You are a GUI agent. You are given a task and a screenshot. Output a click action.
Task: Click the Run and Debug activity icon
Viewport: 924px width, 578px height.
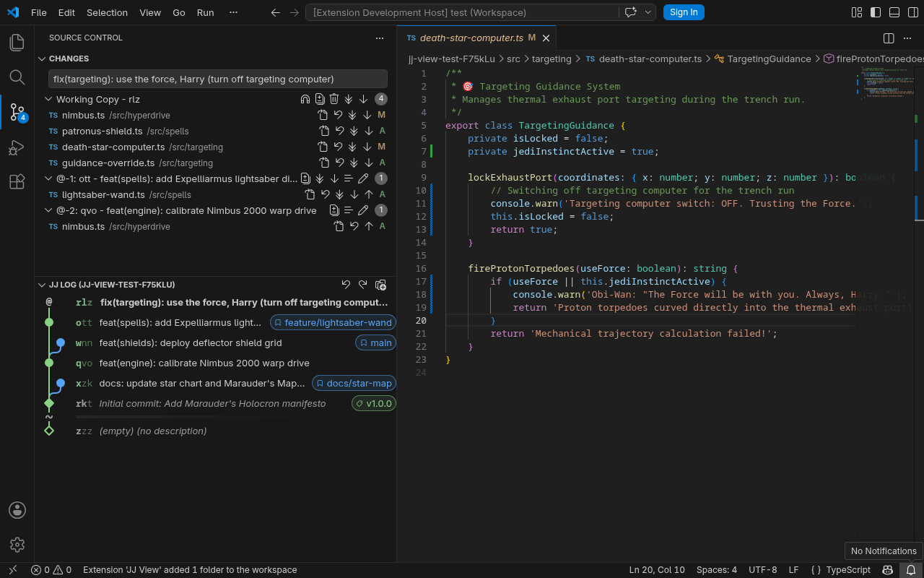coord(17,147)
